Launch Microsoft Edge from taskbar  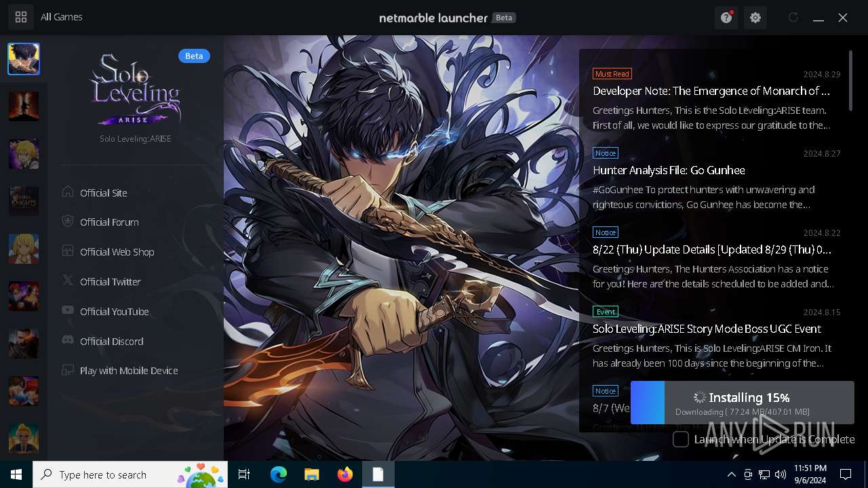pyautogui.click(x=279, y=474)
